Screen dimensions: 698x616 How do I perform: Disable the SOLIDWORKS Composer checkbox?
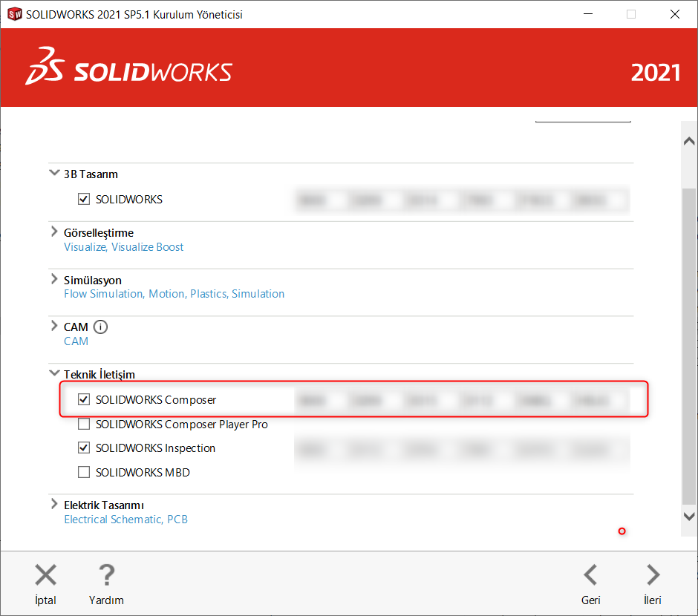84,400
